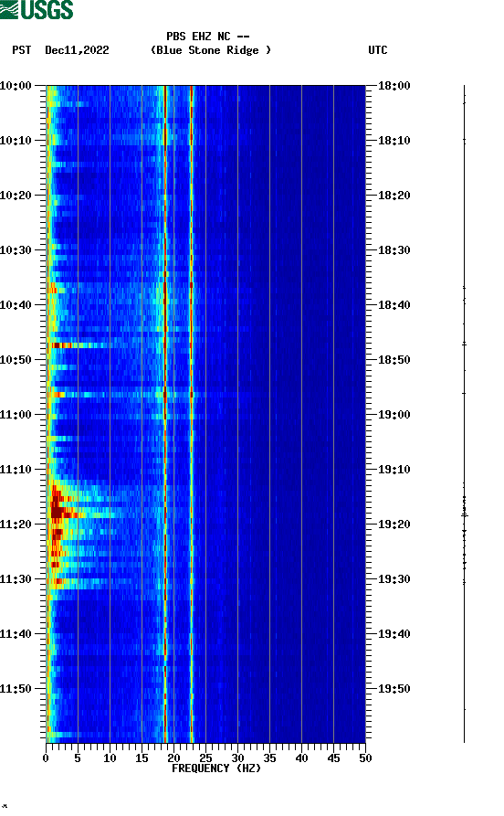The image size is (504, 816).
Task: Click the largest seismogram spike near 19:18 UTC
Action: click(465, 515)
